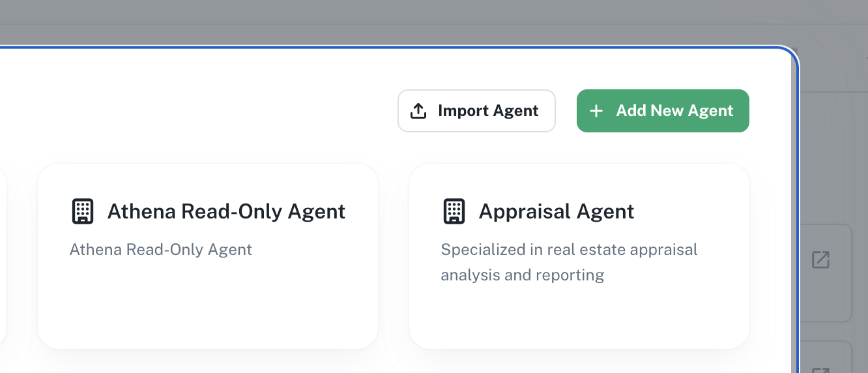Screen dimensions: 868x373
Task: Click the building icon beside Appraisal Agent
Action: click(x=454, y=211)
